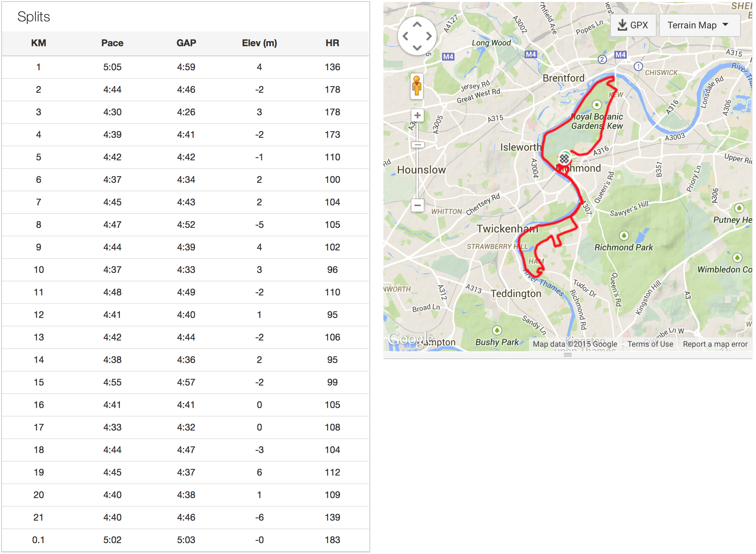Grab the map resize handle below map

click(568, 355)
